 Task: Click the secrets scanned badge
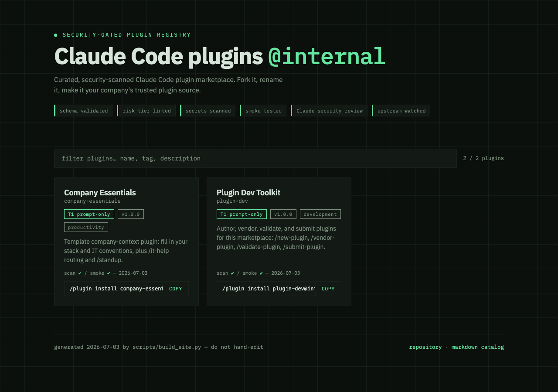(208, 111)
